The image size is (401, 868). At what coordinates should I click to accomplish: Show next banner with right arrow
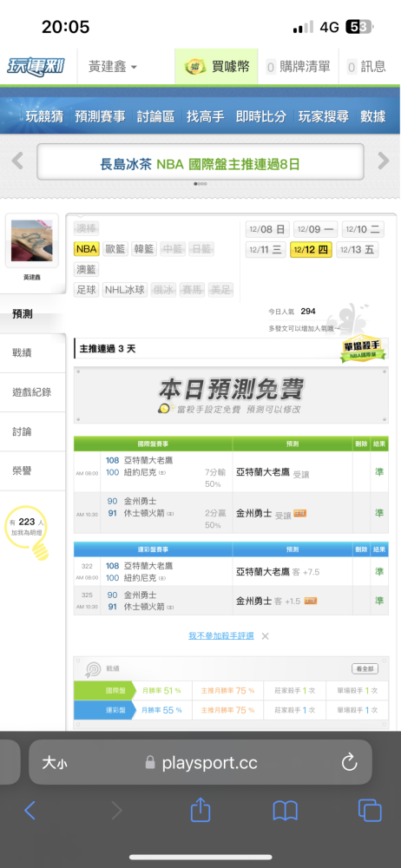pyautogui.click(x=384, y=161)
